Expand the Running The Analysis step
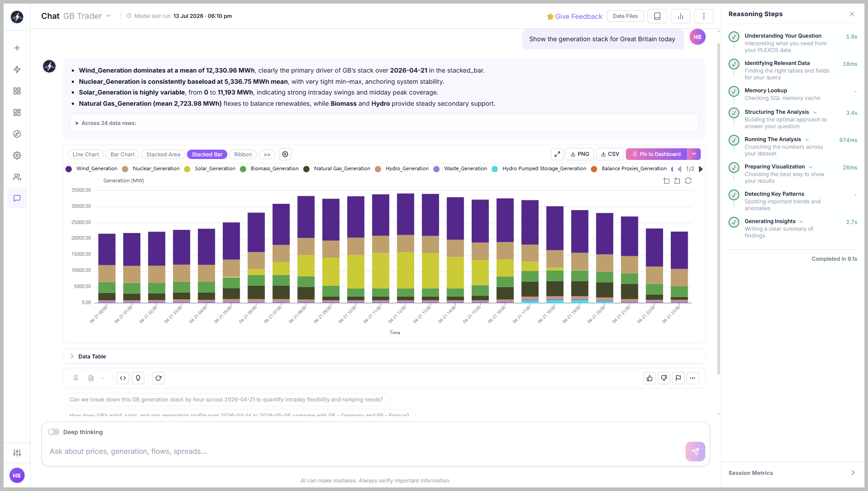Image resolution: width=868 pixels, height=491 pixels. pyautogui.click(x=807, y=139)
